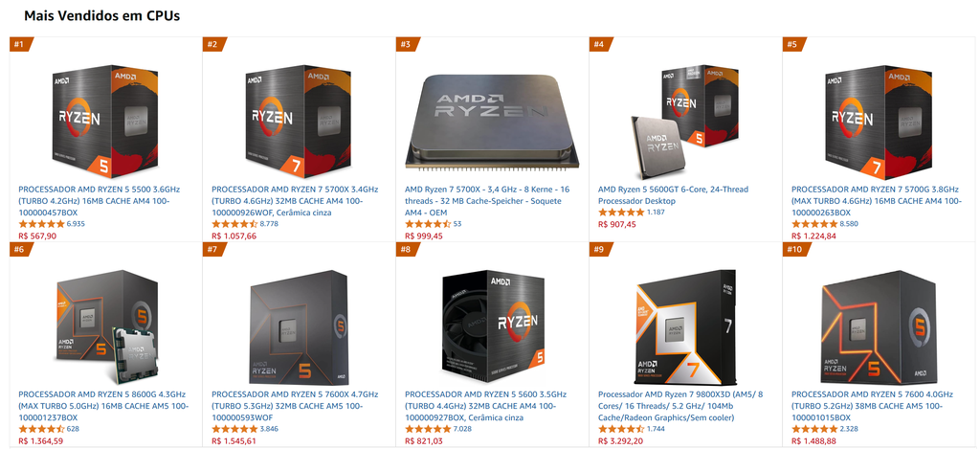Open the Ryzen 5 7600 product image ranked #10
Viewport: 980px width, 449px height.
coord(879,327)
